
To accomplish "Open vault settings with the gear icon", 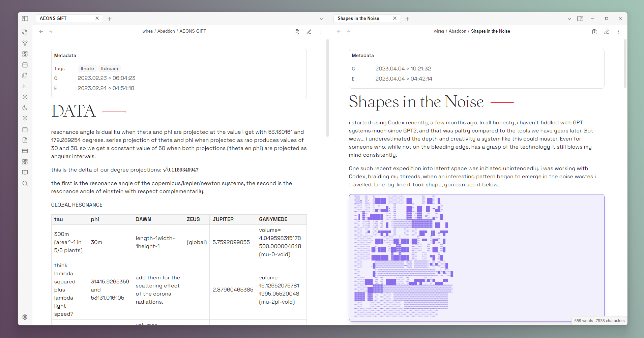I will (25, 317).
